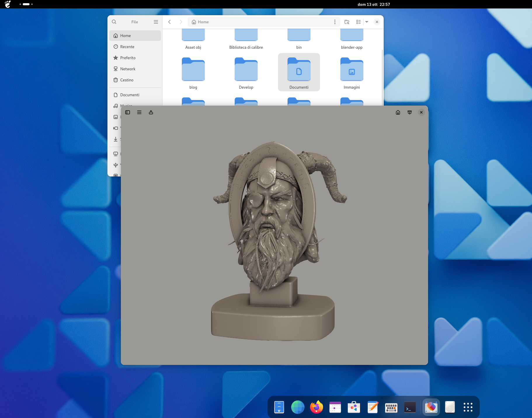
Task: Expand the view options dropdown arrow
Action: point(367,22)
